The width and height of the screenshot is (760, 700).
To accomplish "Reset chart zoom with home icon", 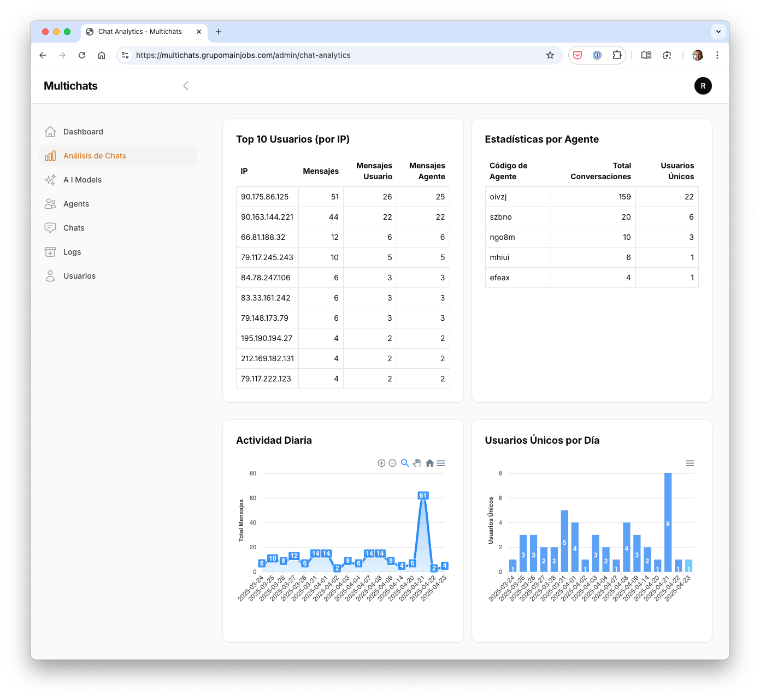I will (429, 463).
